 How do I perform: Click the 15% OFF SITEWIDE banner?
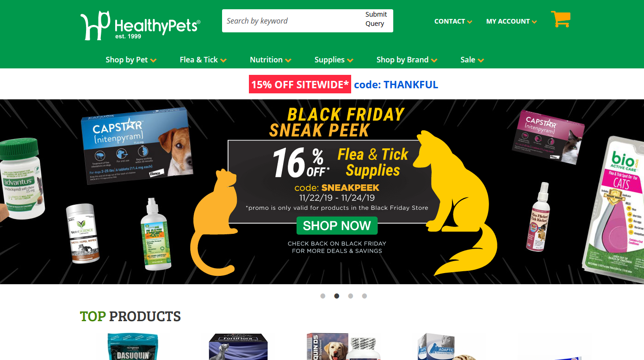pyautogui.click(x=300, y=84)
